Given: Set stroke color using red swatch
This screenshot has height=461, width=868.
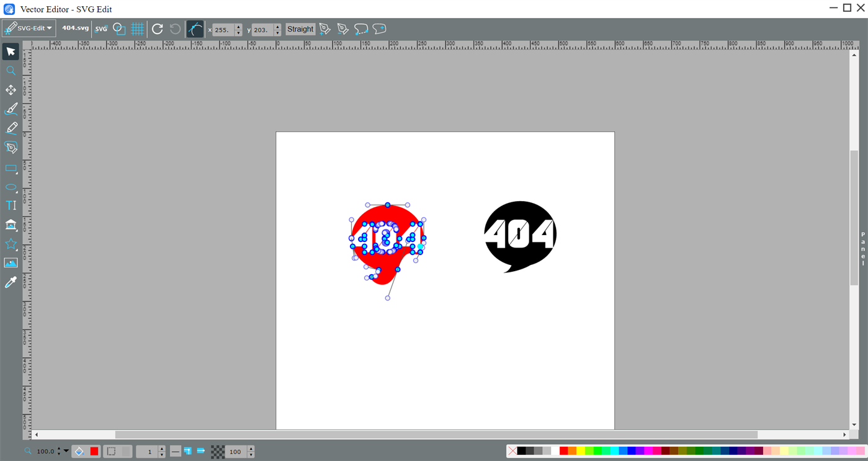Looking at the screenshot, I should (563, 451).
